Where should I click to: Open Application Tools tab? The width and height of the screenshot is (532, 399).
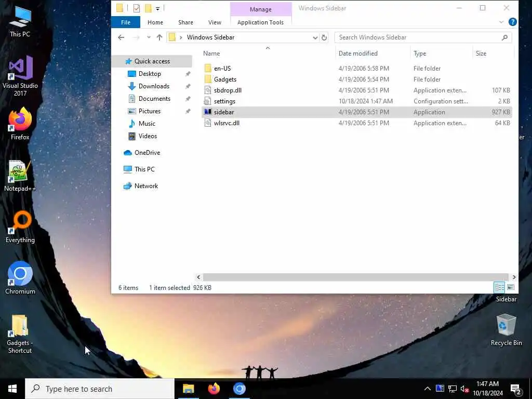(x=261, y=22)
